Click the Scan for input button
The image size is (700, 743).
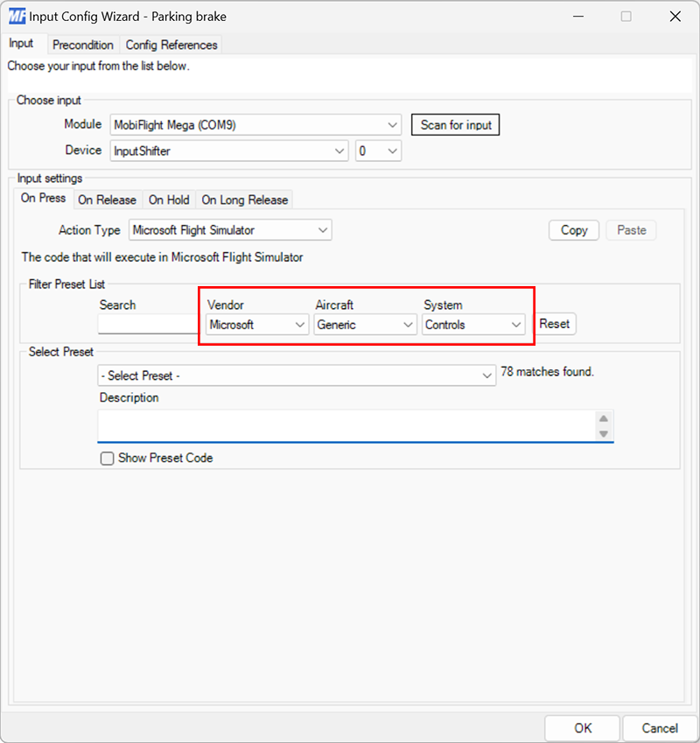tap(455, 124)
